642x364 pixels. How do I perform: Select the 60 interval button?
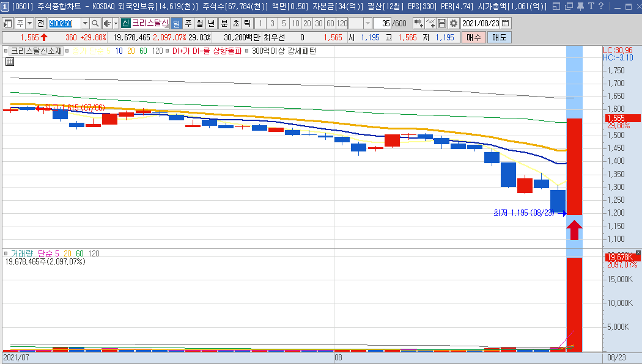click(330, 23)
